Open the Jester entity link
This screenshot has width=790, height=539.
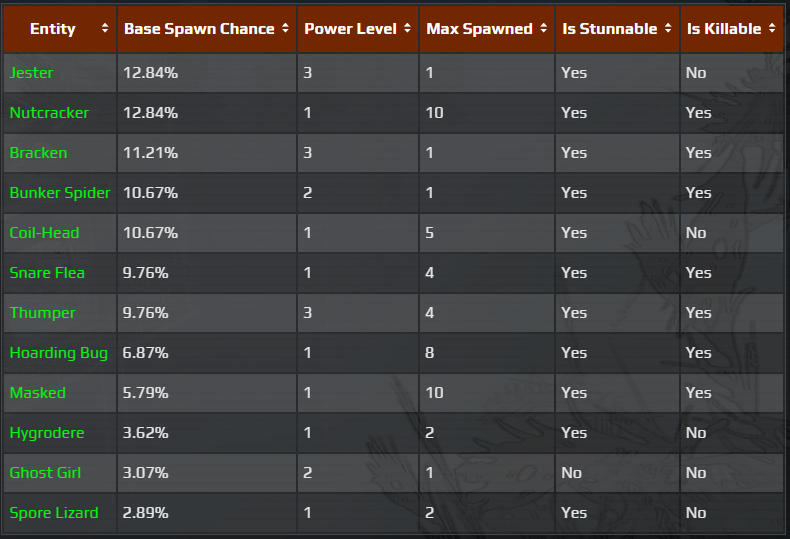pyautogui.click(x=32, y=73)
